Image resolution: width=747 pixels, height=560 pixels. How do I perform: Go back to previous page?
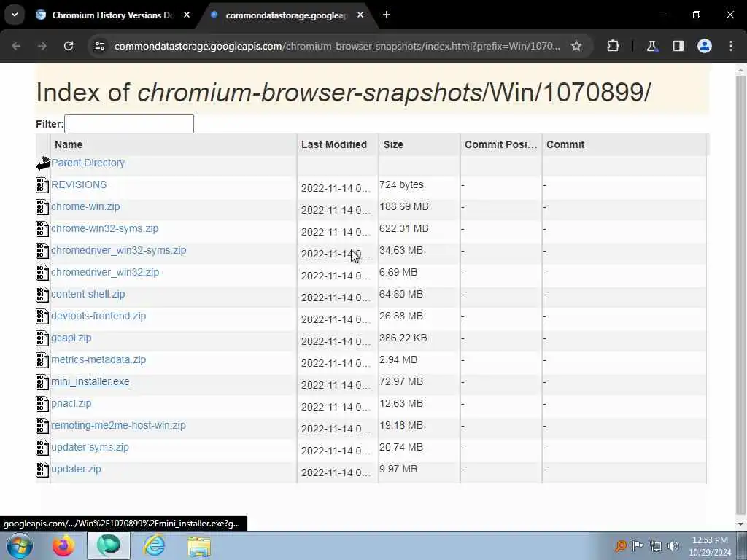(16, 46)
